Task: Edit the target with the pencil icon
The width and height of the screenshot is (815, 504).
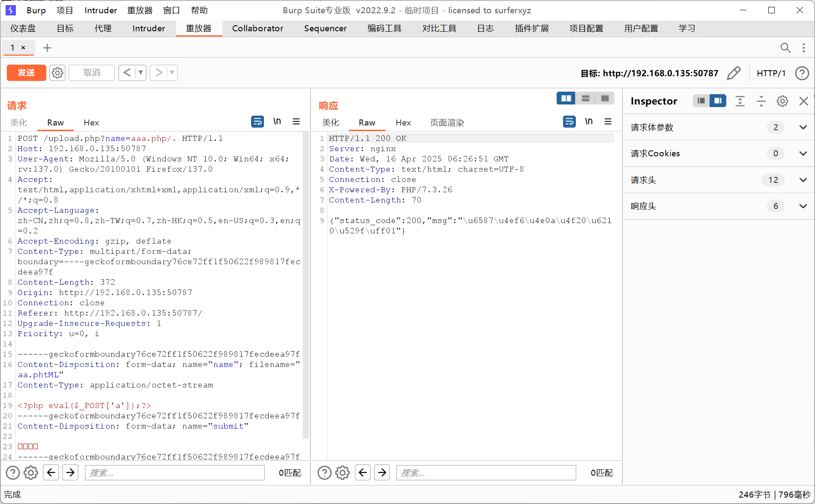Action: click(734, 73)
